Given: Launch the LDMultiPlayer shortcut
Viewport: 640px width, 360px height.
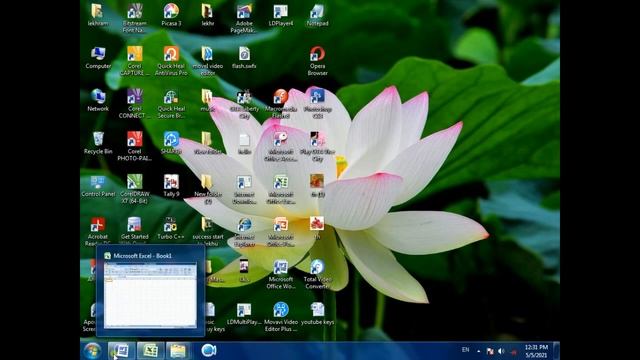Looking at the screenshot, I should 244,314.
